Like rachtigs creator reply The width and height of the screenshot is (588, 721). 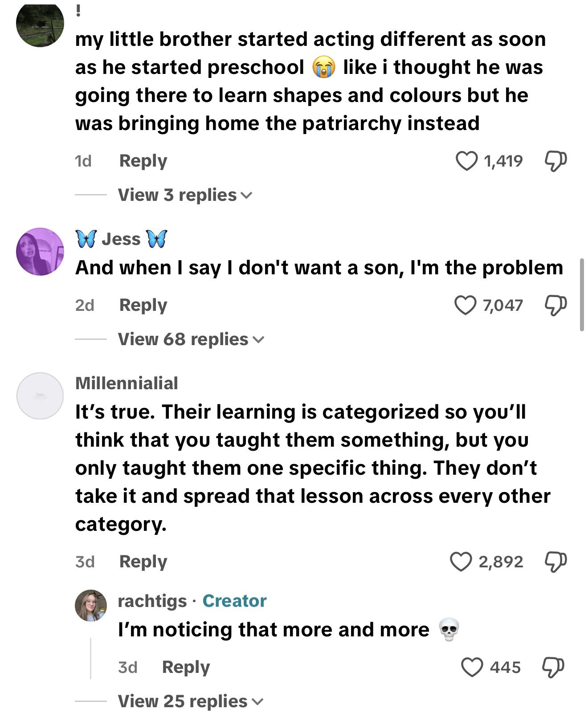(x=472, y=667)
